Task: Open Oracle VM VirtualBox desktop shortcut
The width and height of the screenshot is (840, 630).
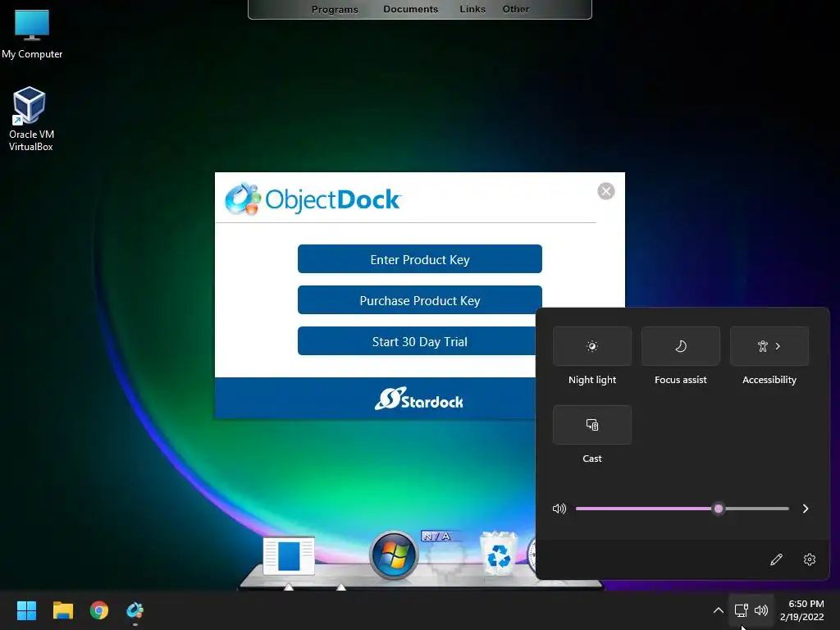Action: pyautogui.click(x=31, y=119)
